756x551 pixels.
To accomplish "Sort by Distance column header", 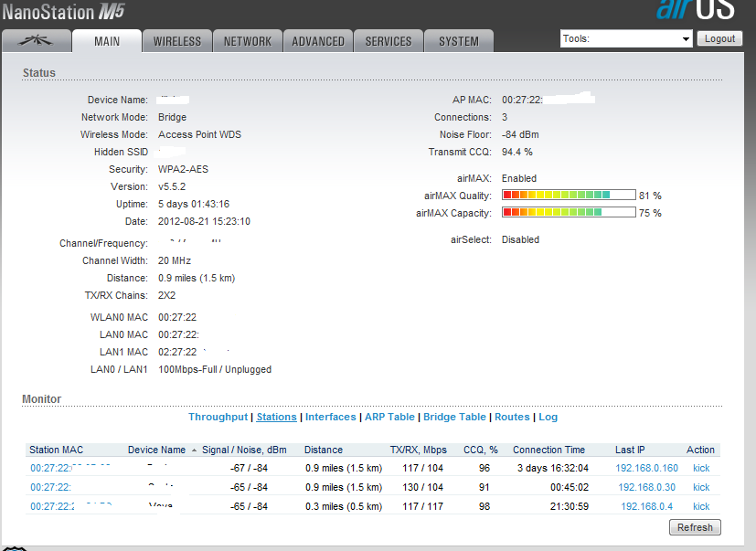I will coord(324,450).
